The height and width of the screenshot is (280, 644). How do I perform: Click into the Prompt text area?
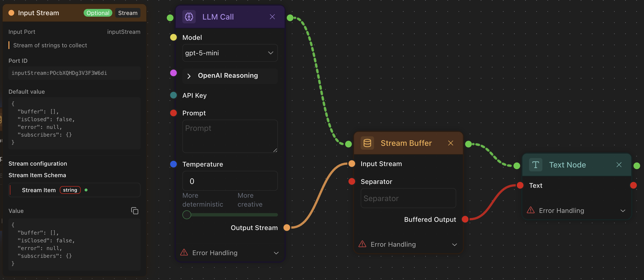click(230, 136)
